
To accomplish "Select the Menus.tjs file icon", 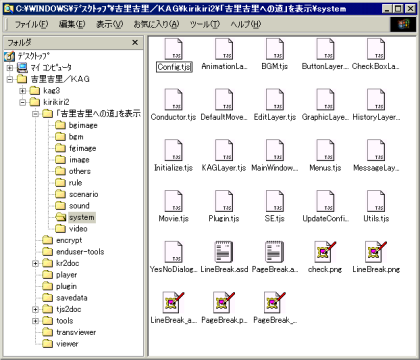I will (x=325, y=151).
